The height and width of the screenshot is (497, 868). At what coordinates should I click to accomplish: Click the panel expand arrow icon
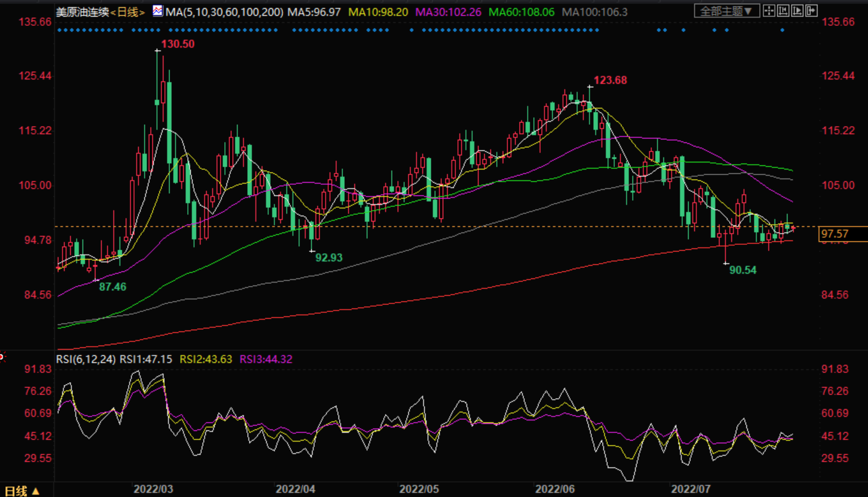[x=812, y=11]
